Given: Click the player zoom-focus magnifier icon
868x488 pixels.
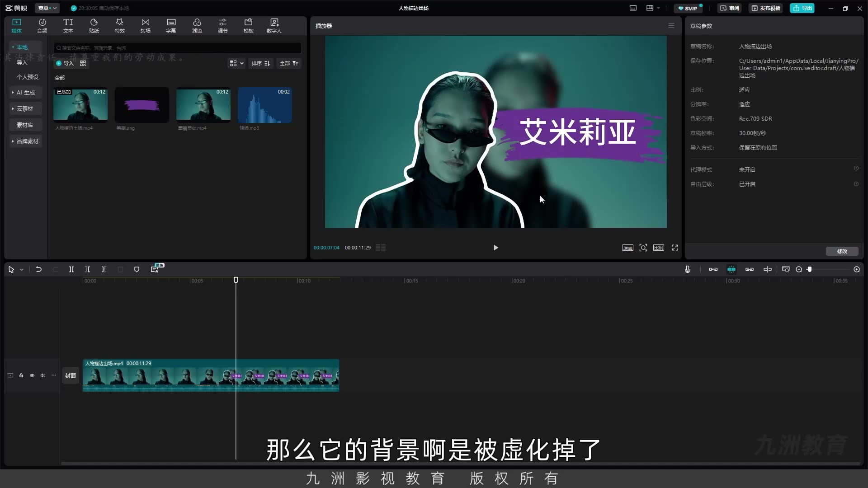Looking at the screenshot, I should click(x=643, y=248).
